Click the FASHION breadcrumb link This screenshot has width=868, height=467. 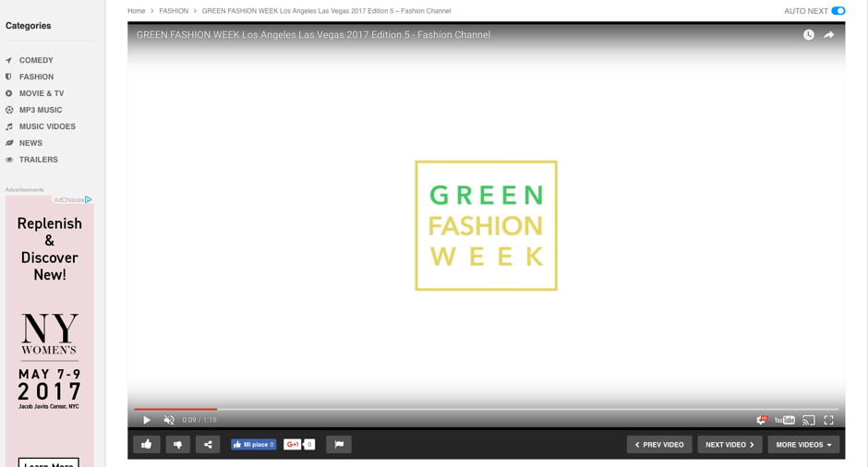tap(174, 10)
